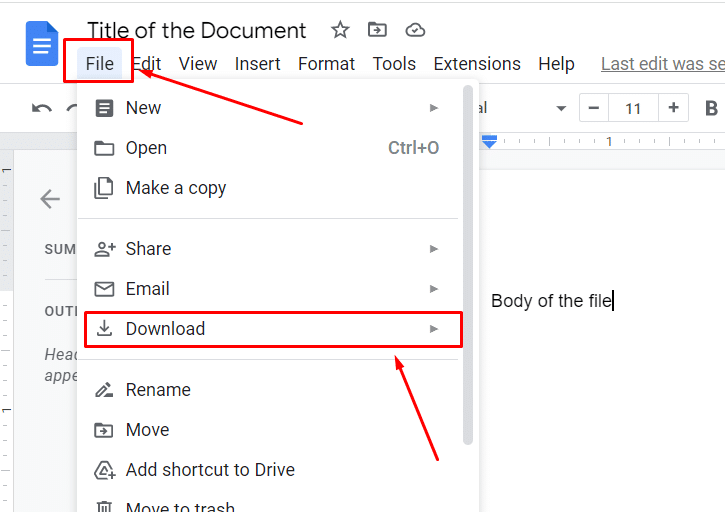
Task: Click the blue indent marker on the ruler
Action: (x=489, y=142)
